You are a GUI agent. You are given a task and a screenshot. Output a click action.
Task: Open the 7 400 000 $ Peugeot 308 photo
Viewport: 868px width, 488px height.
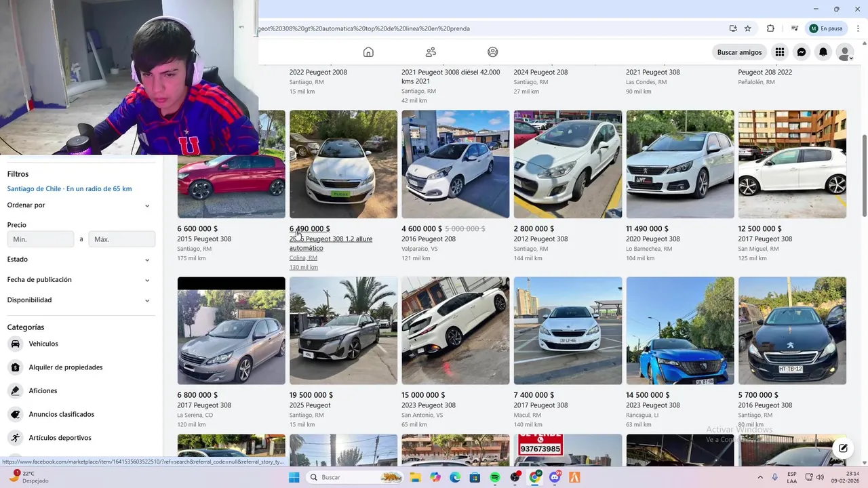coord(568,331)
